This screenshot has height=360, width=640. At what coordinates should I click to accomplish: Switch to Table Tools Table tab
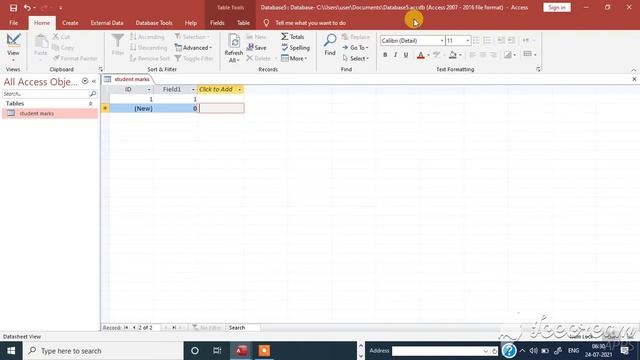tap(243, 23)
